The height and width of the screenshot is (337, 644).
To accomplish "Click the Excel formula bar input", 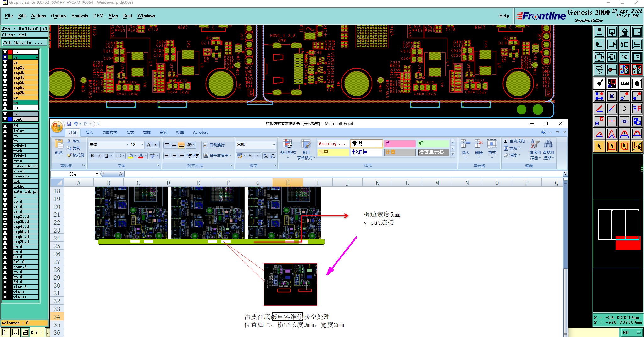I will tap(343, 174).
